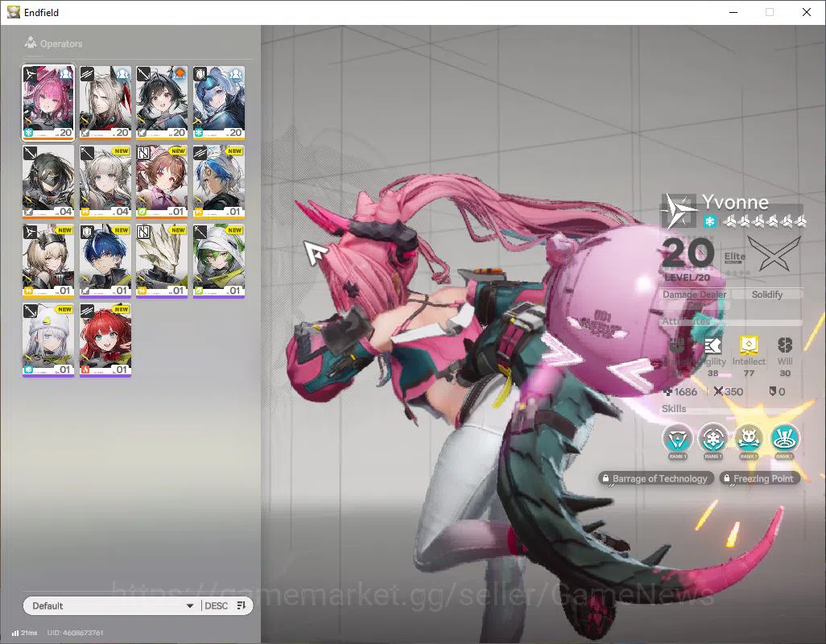Click the LEVEL/20 text
Image resolution: width=826 pixels, height=644 pixels.
(687, 278)
